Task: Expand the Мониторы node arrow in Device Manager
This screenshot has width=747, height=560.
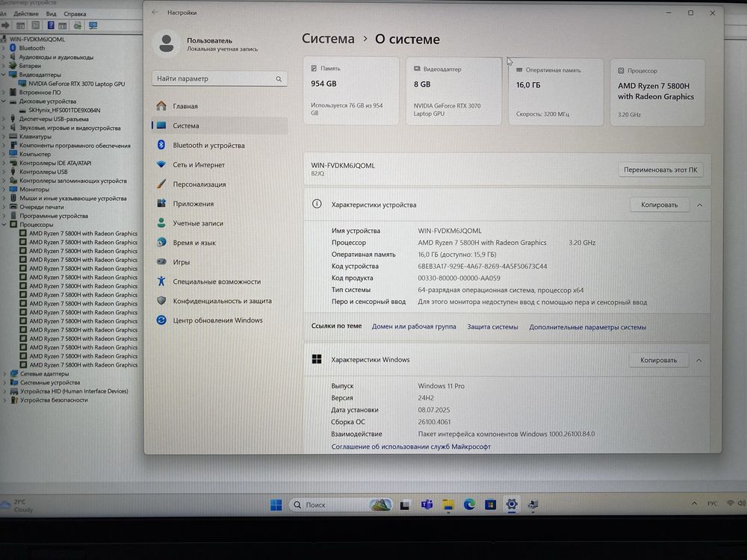Action: tap(4, 190)
